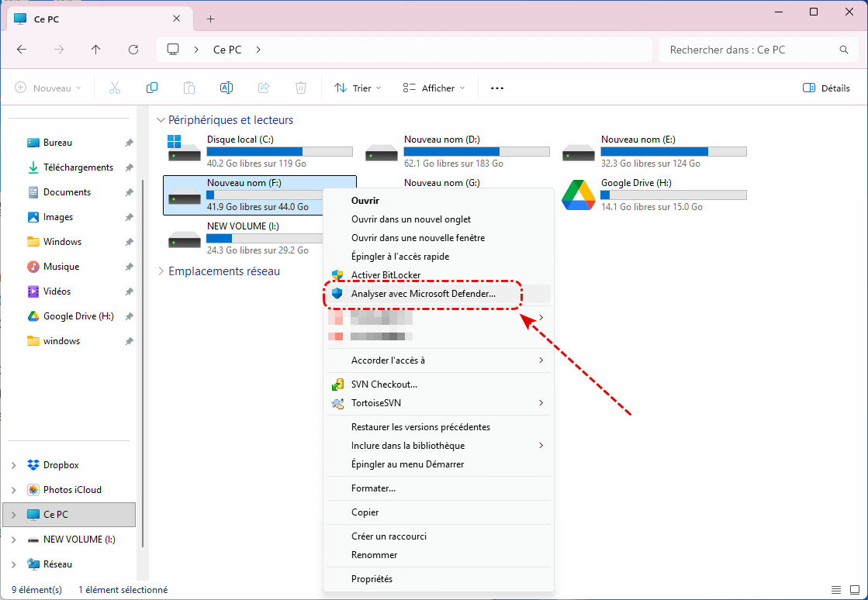Click the Delete trash icon in toolbar

[301, 88]
